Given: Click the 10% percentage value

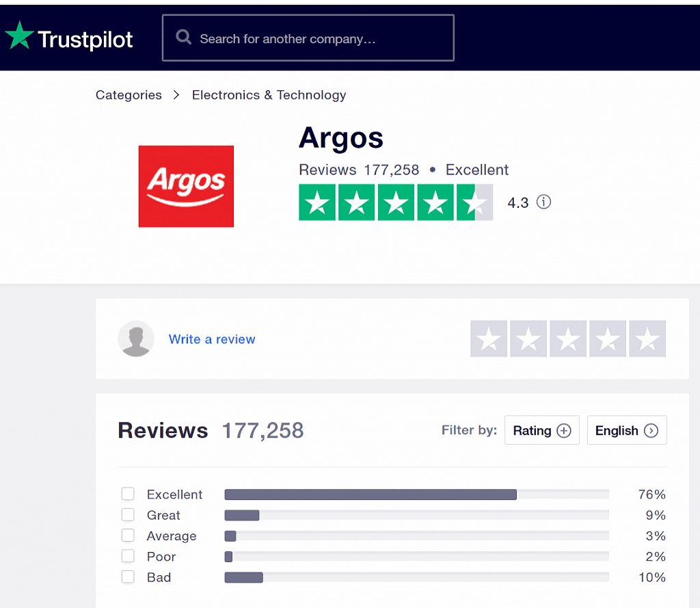Looking at the screenshot, I should click(x=651, y=577).
